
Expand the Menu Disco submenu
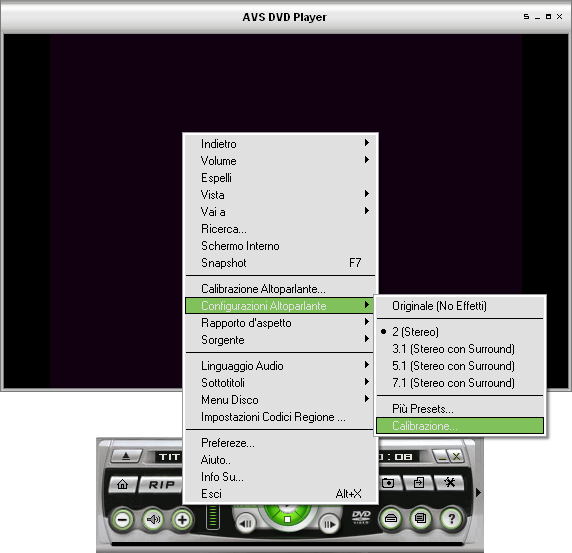click(x=280, y=400)
